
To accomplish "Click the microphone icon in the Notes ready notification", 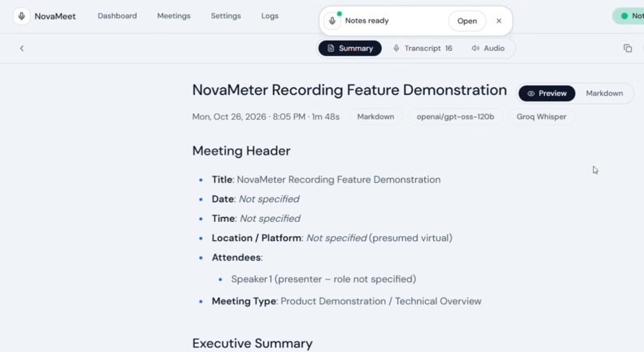I will click(332, 21).
